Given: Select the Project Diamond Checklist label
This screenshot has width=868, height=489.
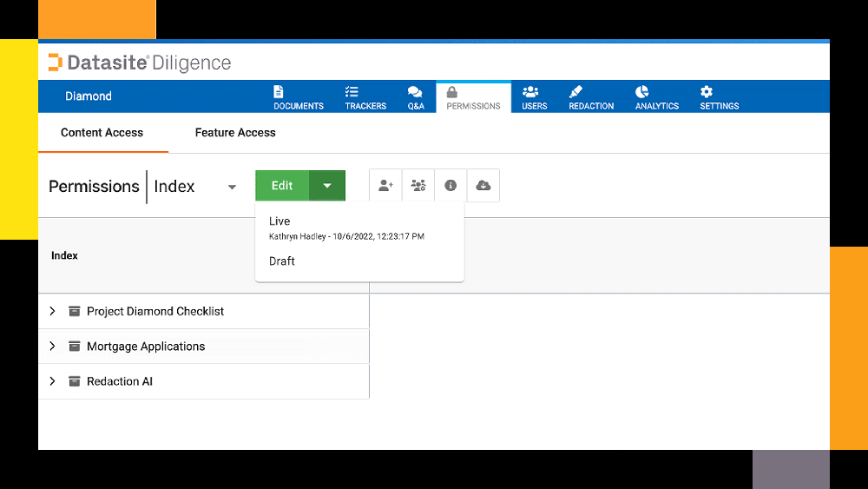Looking at the screenshot, I should click(155, 311).
